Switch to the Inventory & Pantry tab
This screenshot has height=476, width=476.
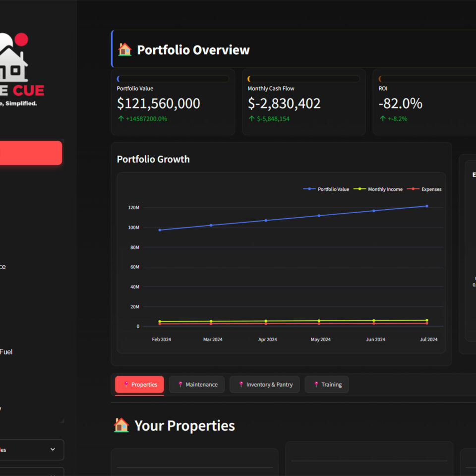pyautogui.click(x=265, y=384)
